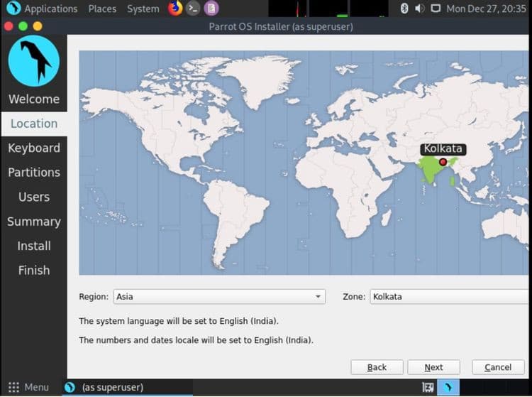532x397 pixels.
Task: Click the Back button
Action: pos(377,367)
